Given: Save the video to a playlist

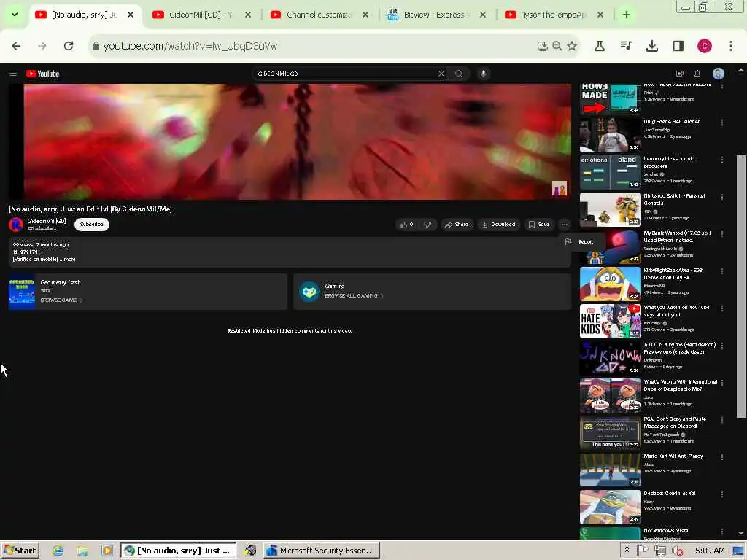Looking at the screenshot, I should 539,225.
